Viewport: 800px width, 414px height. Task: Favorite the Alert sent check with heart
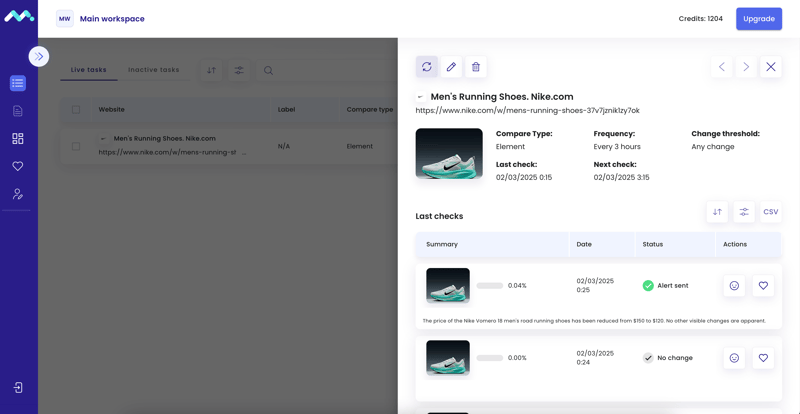click(763, 286)
